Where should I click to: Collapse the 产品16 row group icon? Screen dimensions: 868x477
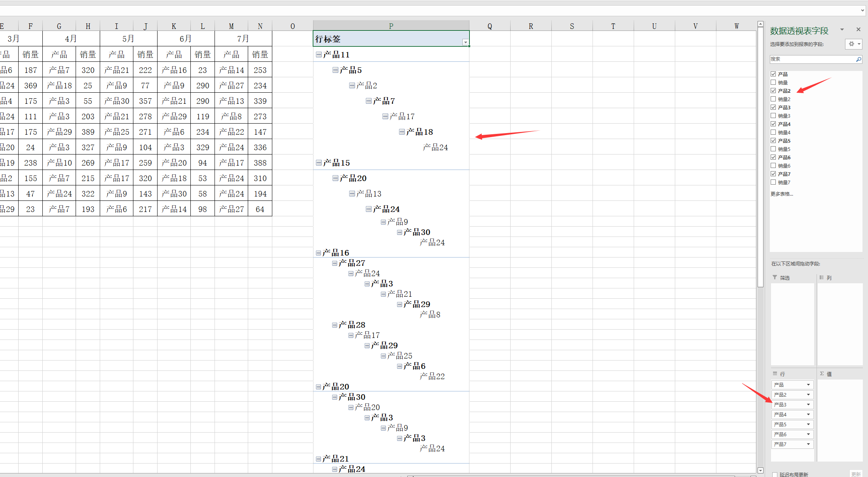tap(319, 253)
